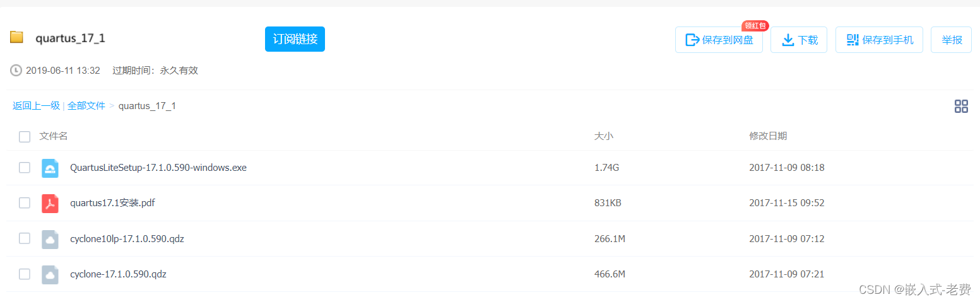The height and width of the screenshot is (302, 980).
Task: Open 全部文件 breadcrumb link
Action: [x=86, y=106]
